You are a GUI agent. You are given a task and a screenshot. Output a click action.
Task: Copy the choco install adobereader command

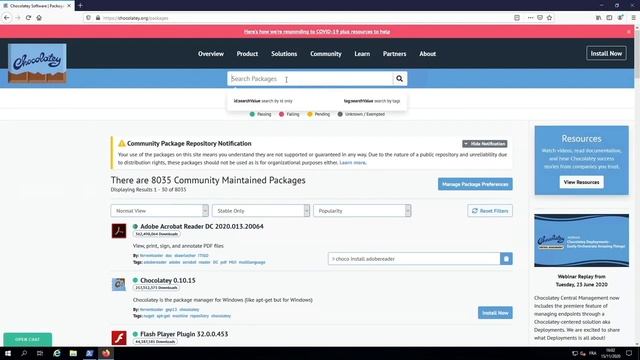coord(506,259)
